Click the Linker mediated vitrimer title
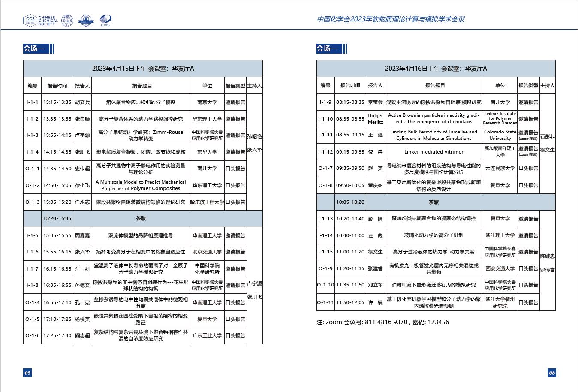 [433, 152]
